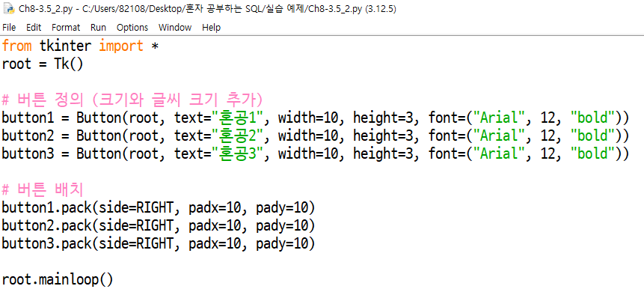The height and width of the screenshot is (292, 644).
Task: Open the Help menu
Action: [x=211, y=28]
